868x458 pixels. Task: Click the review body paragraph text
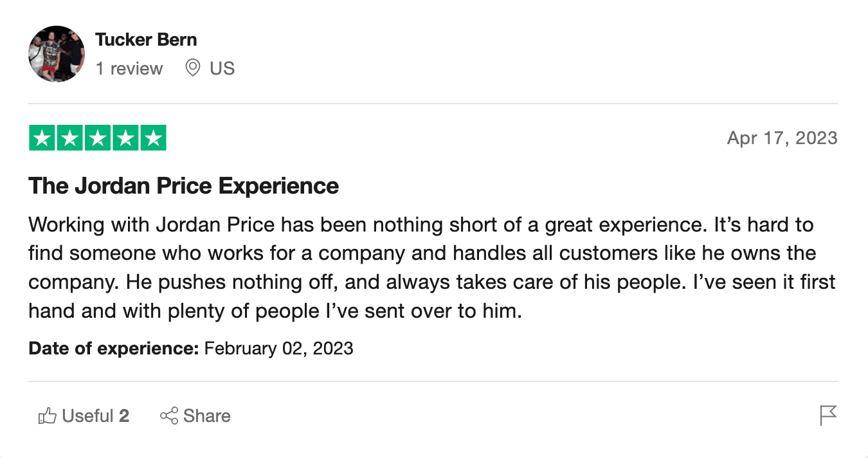pyautogui.click(x=432, y=268)
